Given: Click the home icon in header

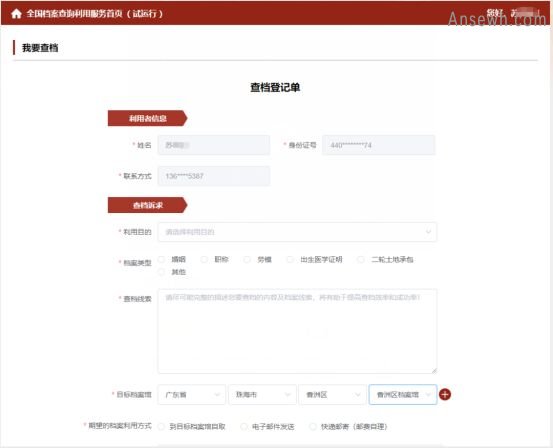Looking at the screenshot, I should click(16, 14).
